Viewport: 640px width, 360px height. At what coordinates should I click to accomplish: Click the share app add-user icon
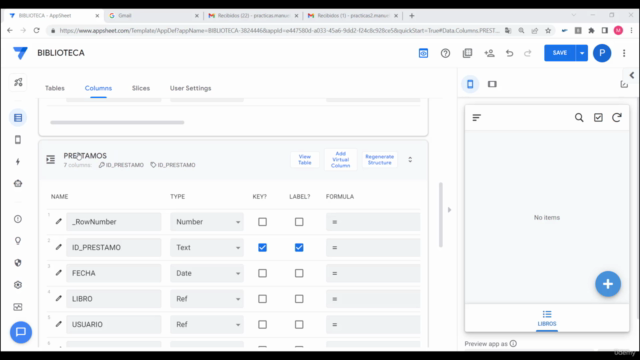[489, 53]
